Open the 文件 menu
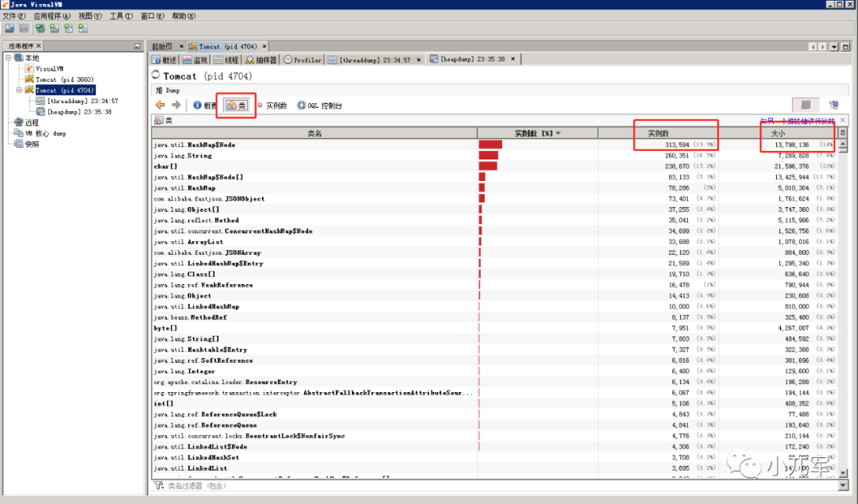The height and width of the screenshot is (504, 858). pos(14,16)
